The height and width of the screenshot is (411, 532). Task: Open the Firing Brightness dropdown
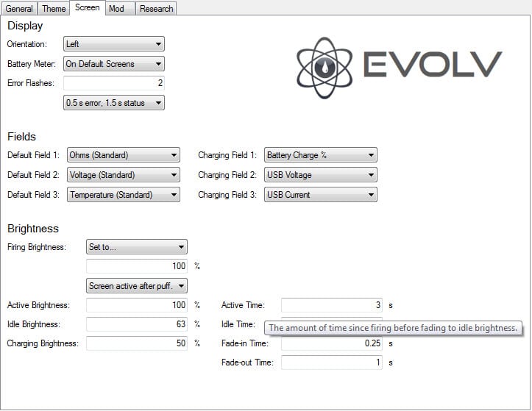click(137, 247)
